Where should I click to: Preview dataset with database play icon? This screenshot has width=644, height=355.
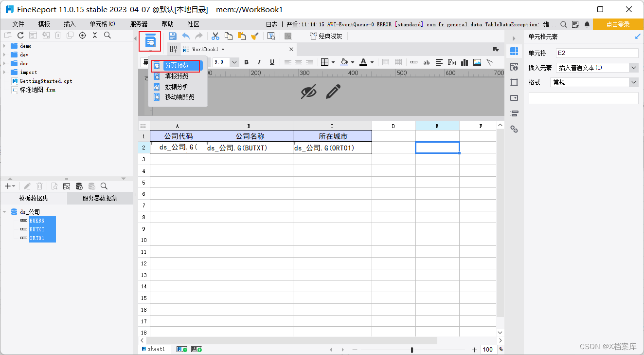pos(79,186)
